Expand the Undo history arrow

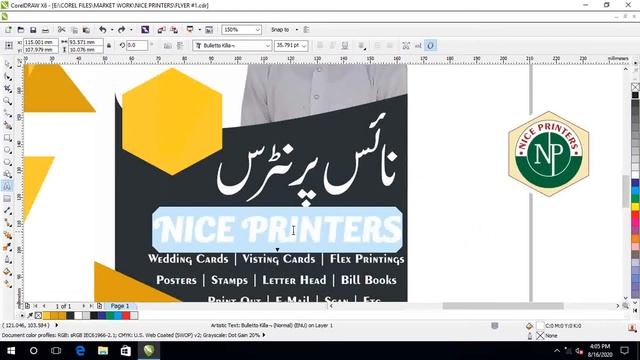coord(112,30)
